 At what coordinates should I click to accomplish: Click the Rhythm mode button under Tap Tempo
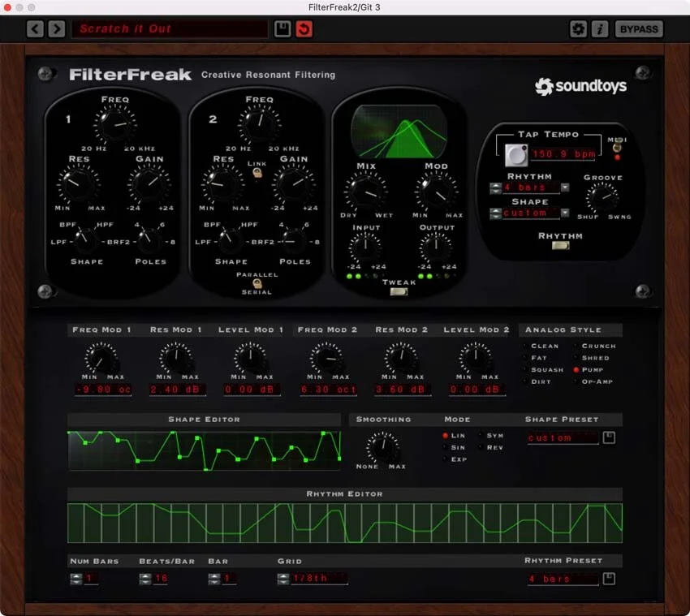coord(560,246)
